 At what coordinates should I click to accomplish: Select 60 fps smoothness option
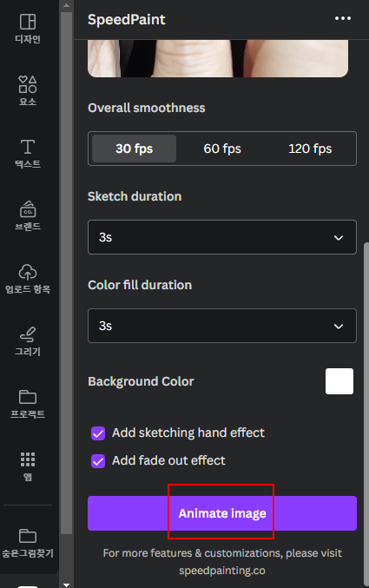(x=222, y=149)
